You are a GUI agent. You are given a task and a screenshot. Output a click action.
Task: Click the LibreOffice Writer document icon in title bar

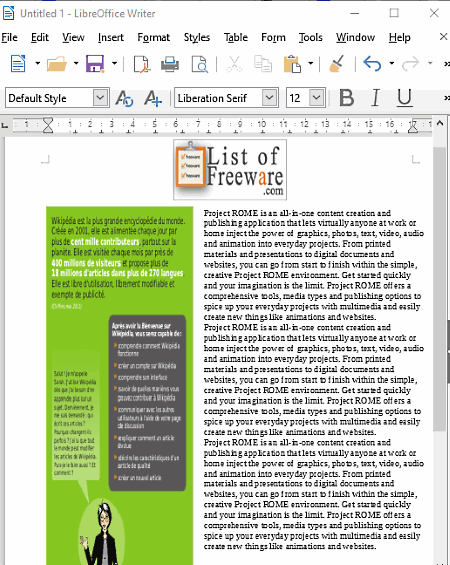(x=9, y=13)
